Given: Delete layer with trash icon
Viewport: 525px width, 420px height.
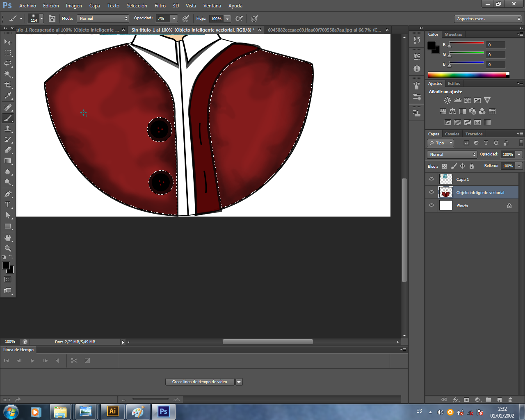Looking at the screenshot, I should pyautogui.click(x=511, y=399).
